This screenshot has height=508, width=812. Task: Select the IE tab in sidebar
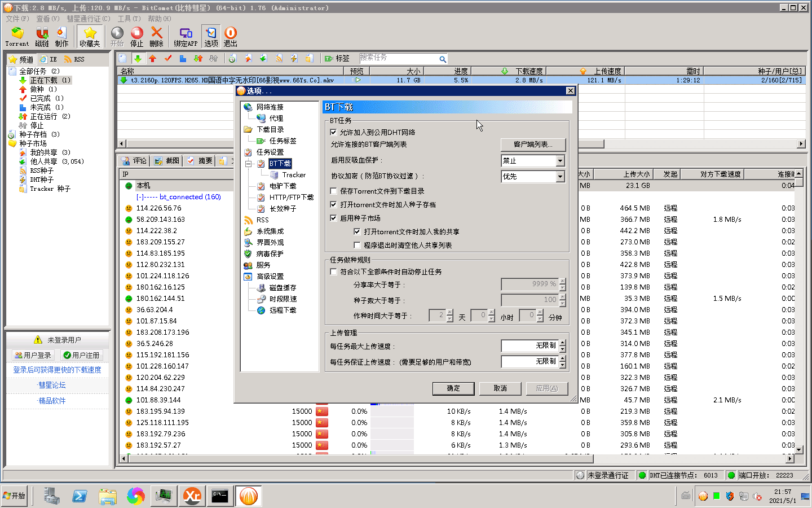click(48, 59)
